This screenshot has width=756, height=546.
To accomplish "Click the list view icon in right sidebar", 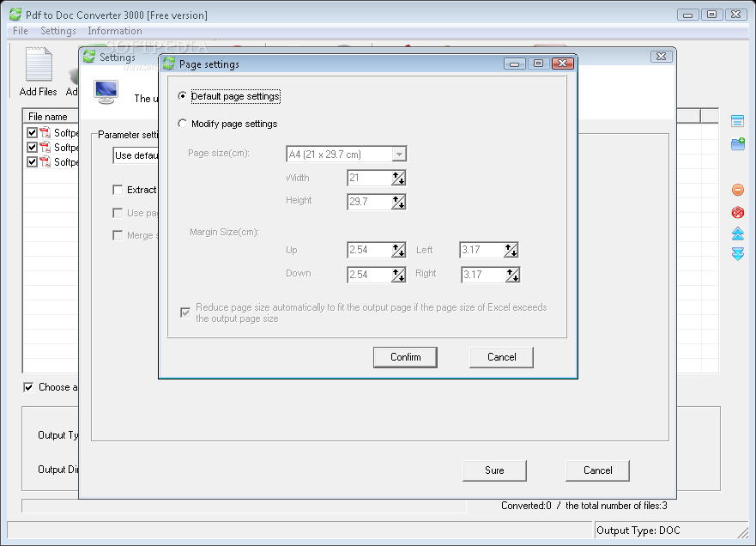I will [737, 121].
